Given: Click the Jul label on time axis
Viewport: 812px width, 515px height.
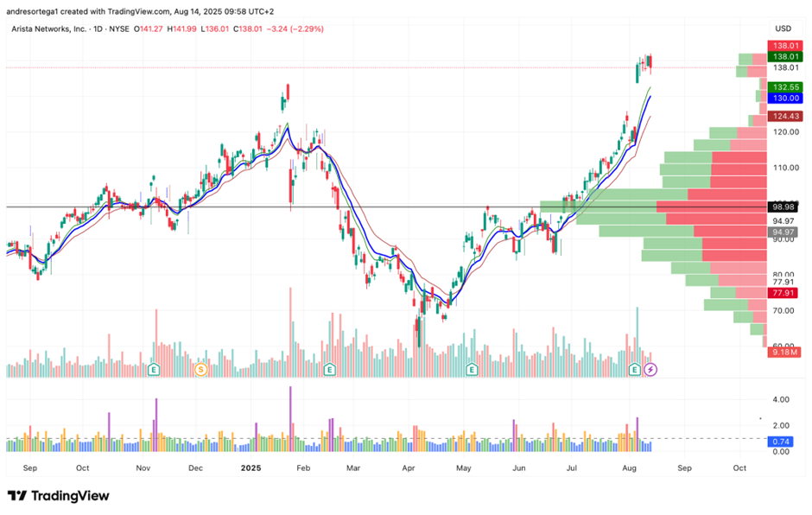Looking at the screenshot, I should tap(571, 467).
